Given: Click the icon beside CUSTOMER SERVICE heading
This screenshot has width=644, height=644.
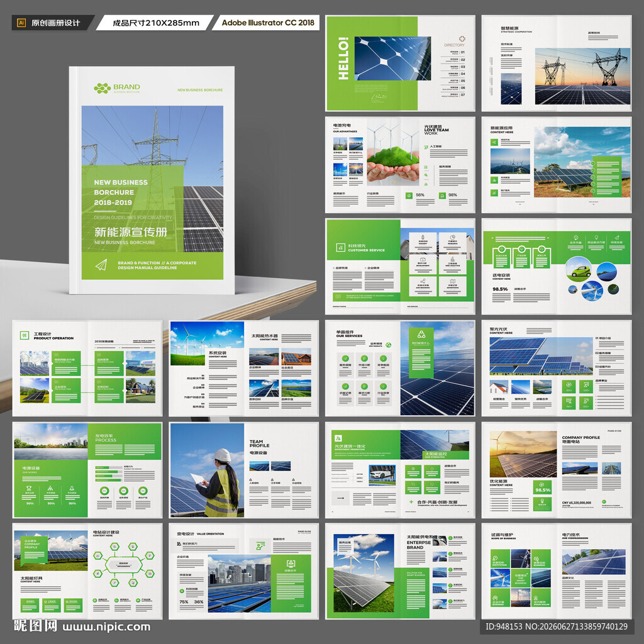Looking at the screenshot, I should [340, 247].
